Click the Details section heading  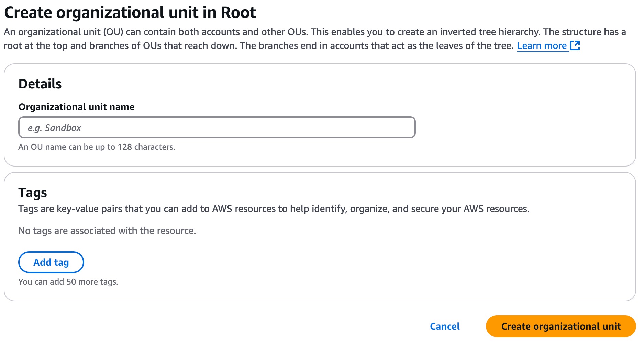point(40,84)
